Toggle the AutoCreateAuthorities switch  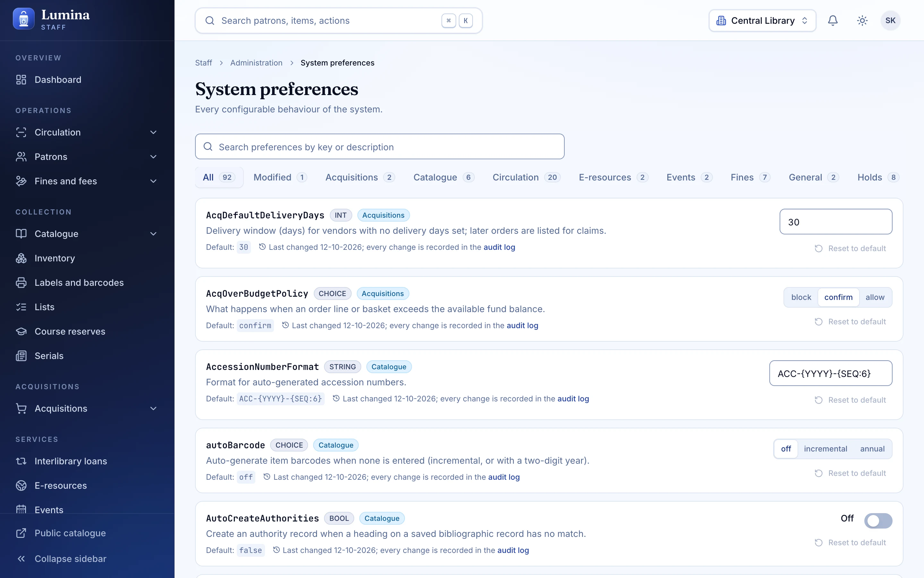[878, 521]
